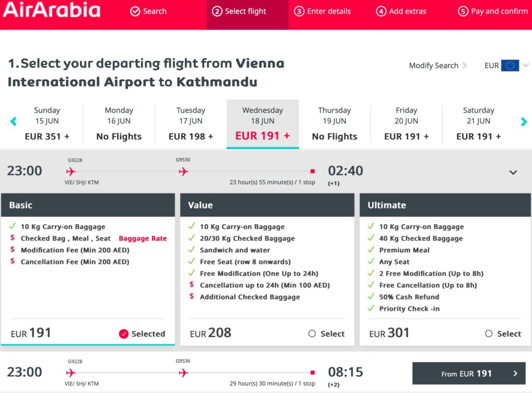532x393 pixels.
Task: Click the G9530 connecting flight plane icon
Action: pyautogui.click(x=183, y=171)
